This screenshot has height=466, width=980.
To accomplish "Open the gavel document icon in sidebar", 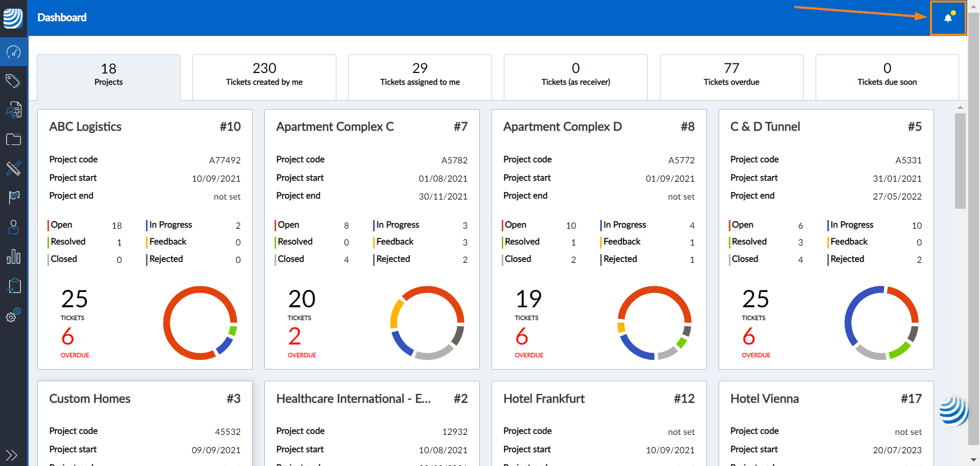I will tap(13, 110).
